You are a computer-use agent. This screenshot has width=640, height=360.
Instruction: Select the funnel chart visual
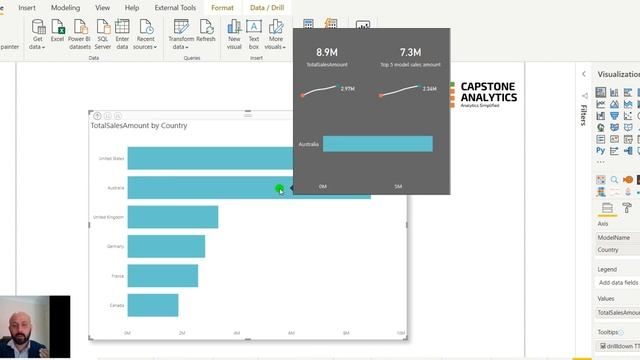[614, 116]
